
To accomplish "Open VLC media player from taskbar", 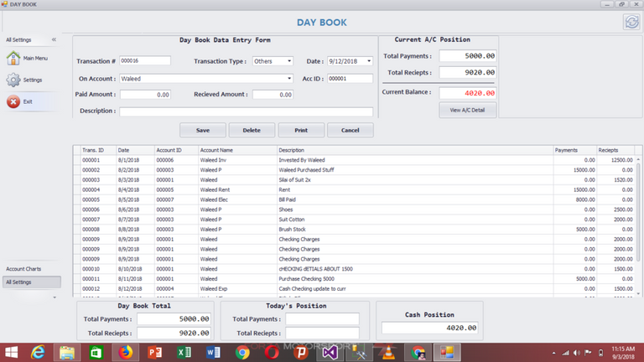I will pyautogui.click(x=388, y=353).
